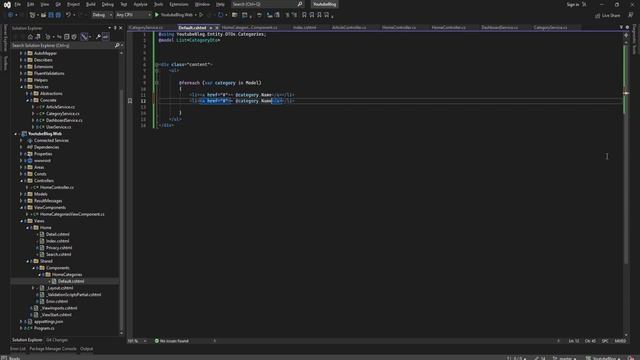Image resolution: width=640 pixels, height=360 pixels.
Task: Expand the Models folder
Action: [x=21, y=194]
